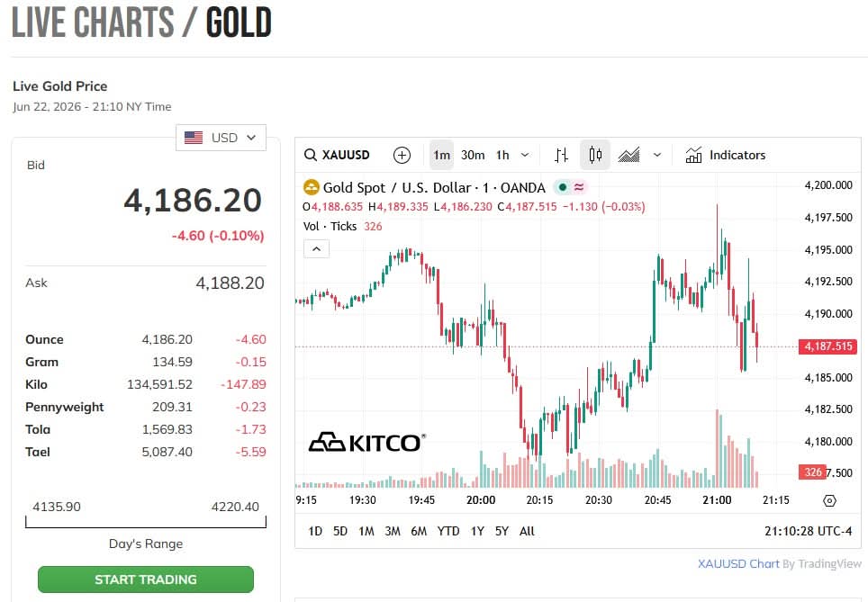The height and width of the screenshot is (602, 868).
Task: Expand more chart styles chevron
Action: coord(657,156)
